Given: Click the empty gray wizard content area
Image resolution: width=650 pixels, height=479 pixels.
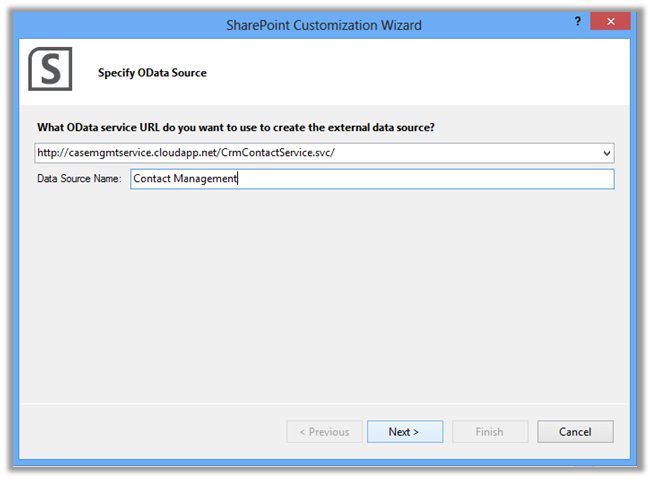Looking at the screenshot, I should coord(324,290).
